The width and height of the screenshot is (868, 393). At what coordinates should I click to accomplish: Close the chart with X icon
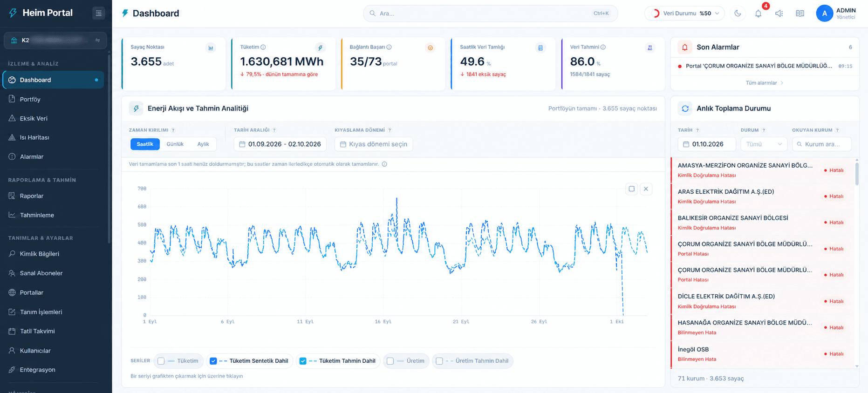(x=646, y=189)
